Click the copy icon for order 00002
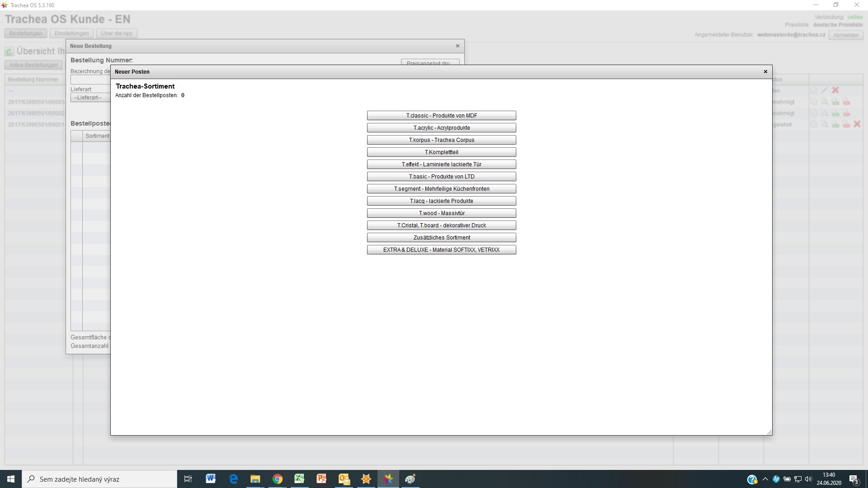Viewport: 868px width, 488px height. 814,113
